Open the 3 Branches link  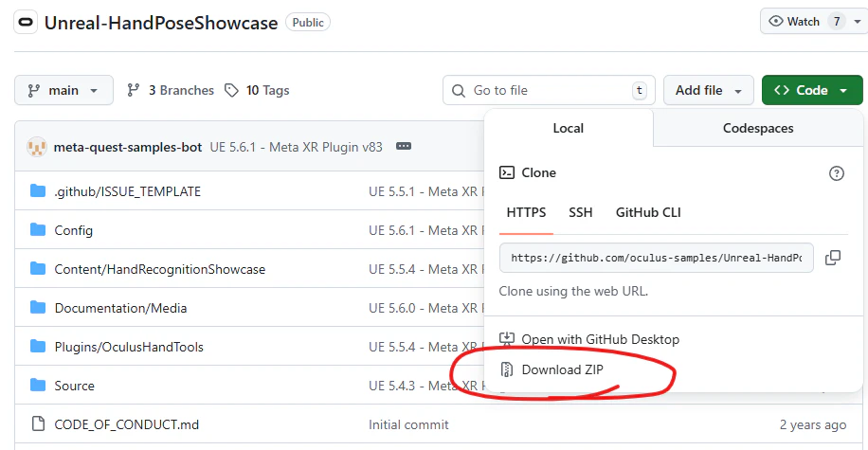[x=181, y=90]
